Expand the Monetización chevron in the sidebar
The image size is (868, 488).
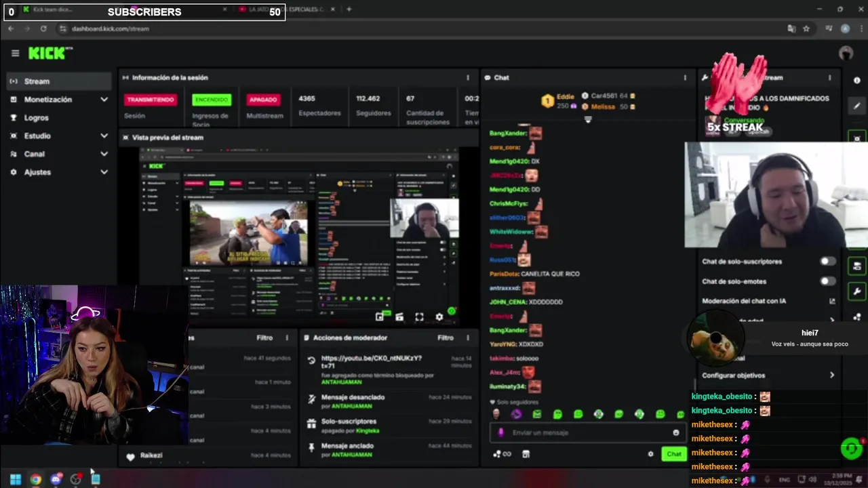[104, 100]
